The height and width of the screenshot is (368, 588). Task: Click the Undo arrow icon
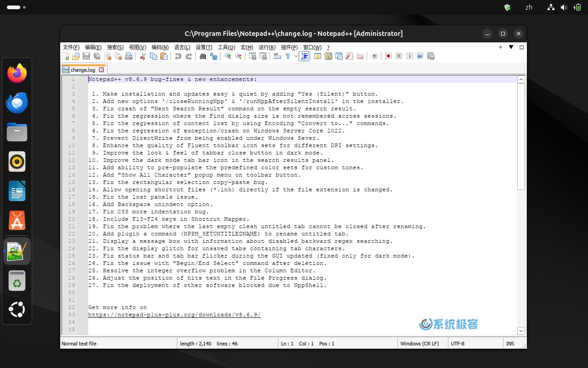click(x=178, y=56)
